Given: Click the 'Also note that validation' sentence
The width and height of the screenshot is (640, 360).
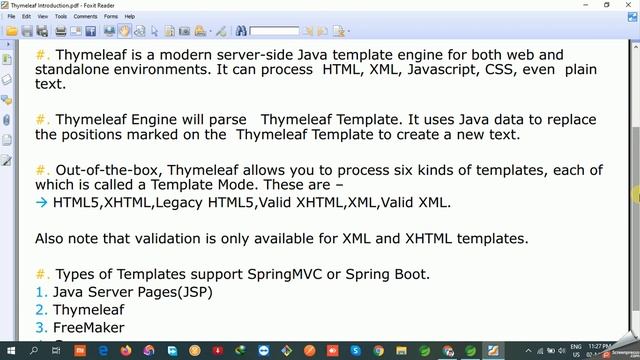Looking at the screenshot, I should click(282, 238).
